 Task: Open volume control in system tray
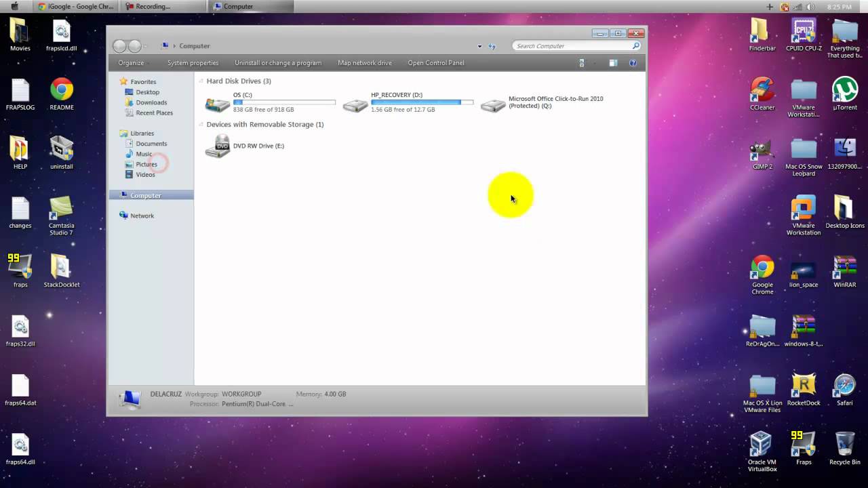click(x=810, y=7)
